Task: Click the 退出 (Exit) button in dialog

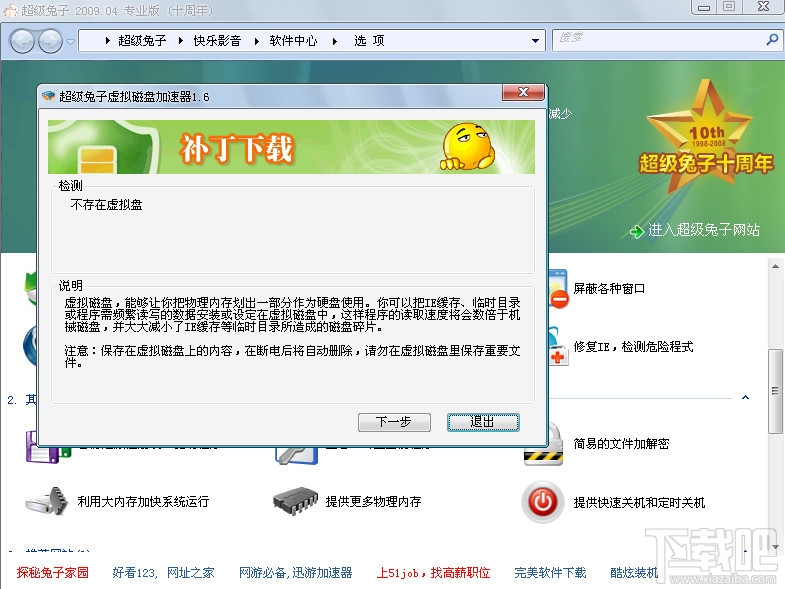Action: click(x=483, y=422)
